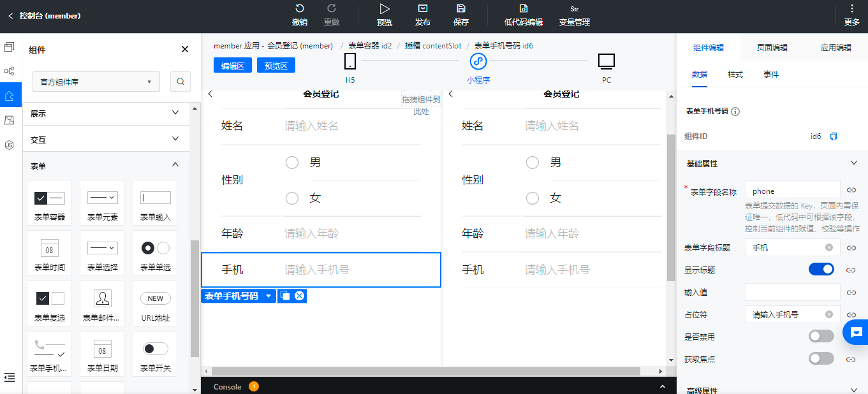Click the 表单字段名称 input containing phone

coord(793,191)
